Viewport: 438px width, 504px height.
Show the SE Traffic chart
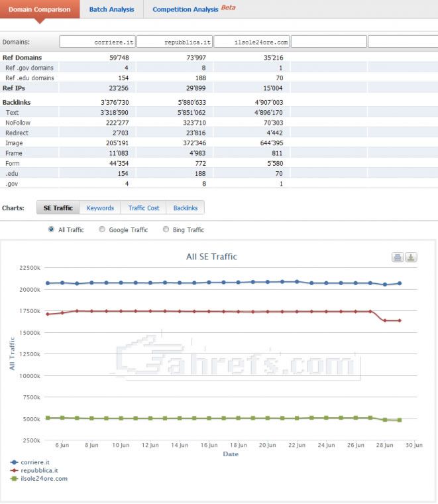57,208
